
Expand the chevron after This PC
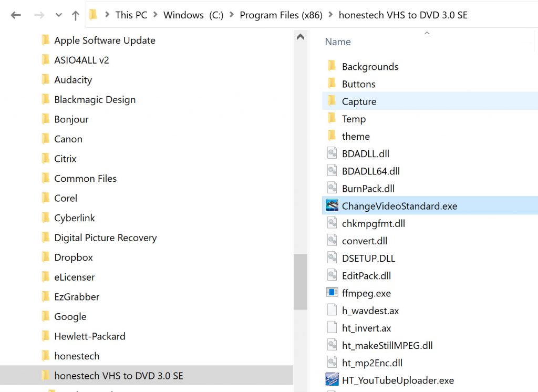coord(155,15)
